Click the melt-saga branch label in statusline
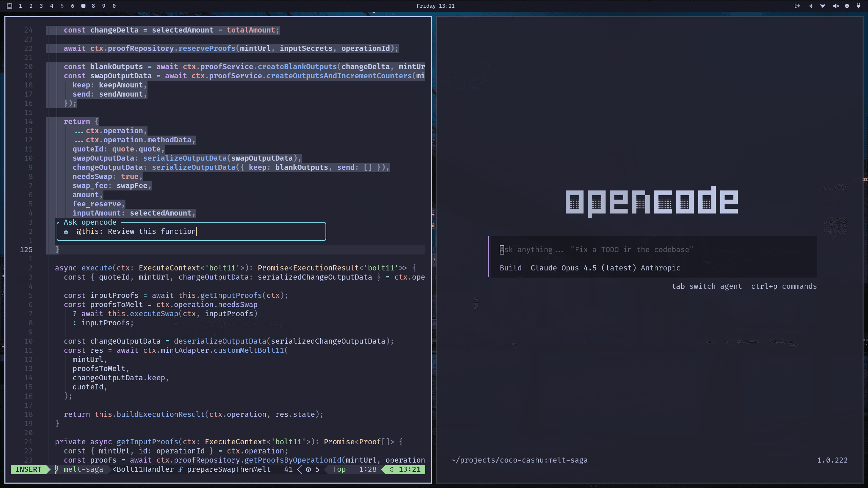 tap(83, 469)
